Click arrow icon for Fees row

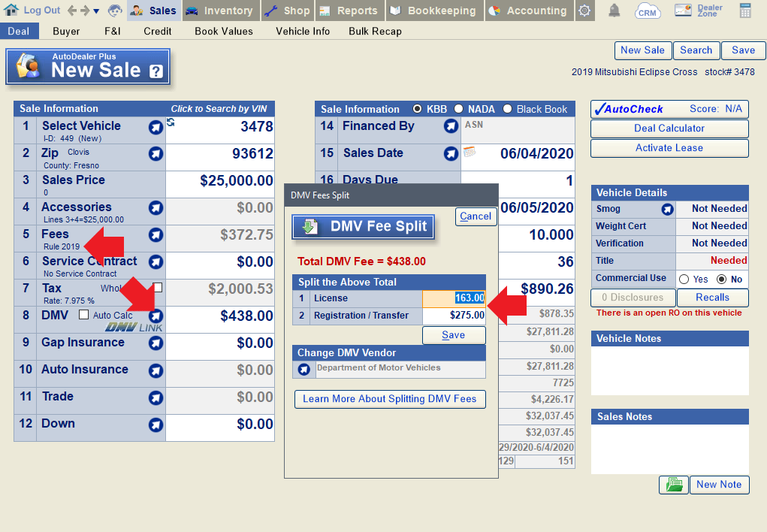point(156,235)
